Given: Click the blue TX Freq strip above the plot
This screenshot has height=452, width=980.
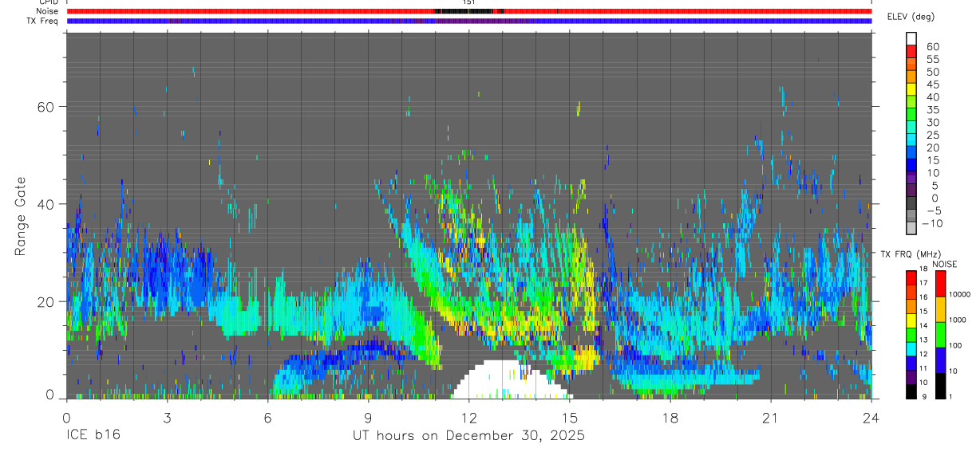Looking at the screenshot, I should 469,21.
